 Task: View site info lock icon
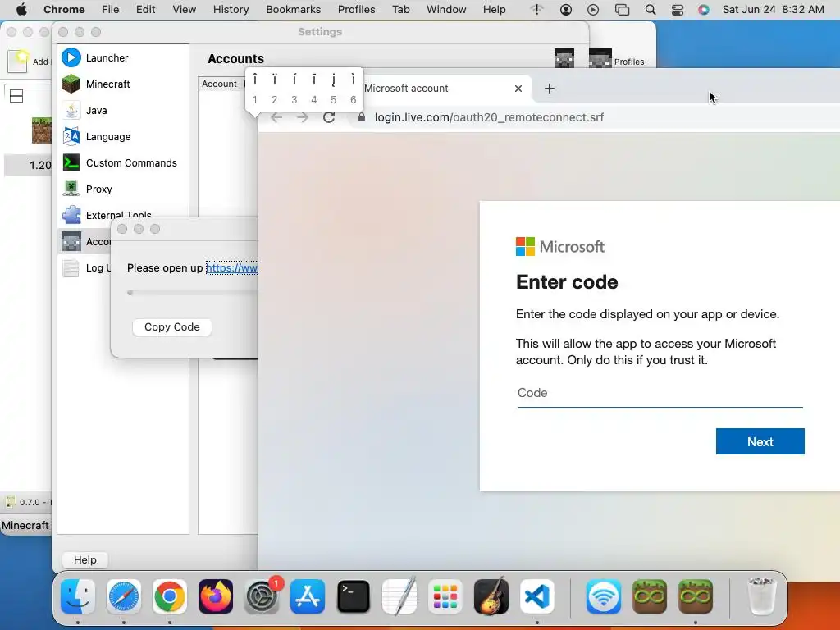[x=362, y=117]
